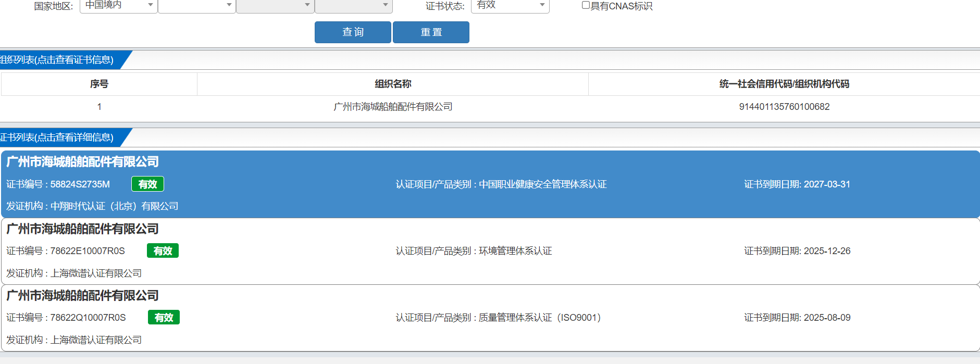
Task: Open the 中国境内 country region dropdown
Action: pos(118,5)
